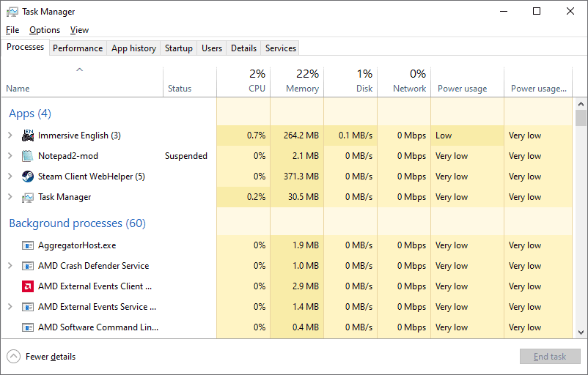The image size is (588, 375).
Task: Click the 0.4 MB memory value
Action: 306,327
